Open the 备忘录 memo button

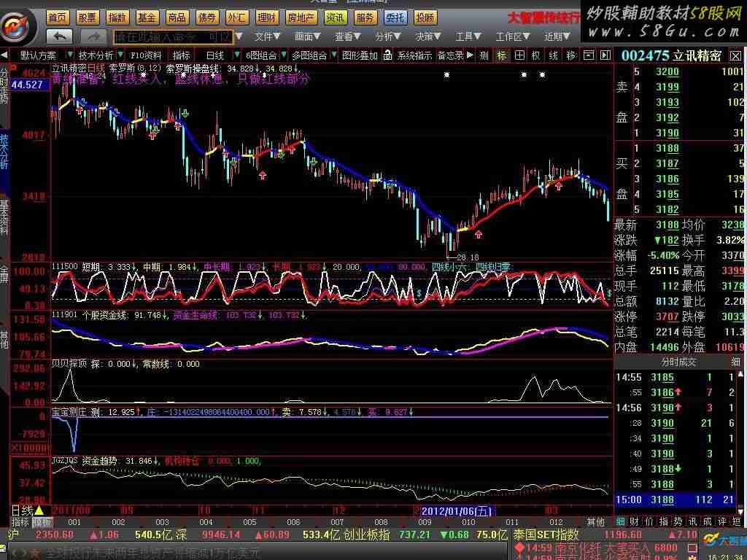(451, 55)
